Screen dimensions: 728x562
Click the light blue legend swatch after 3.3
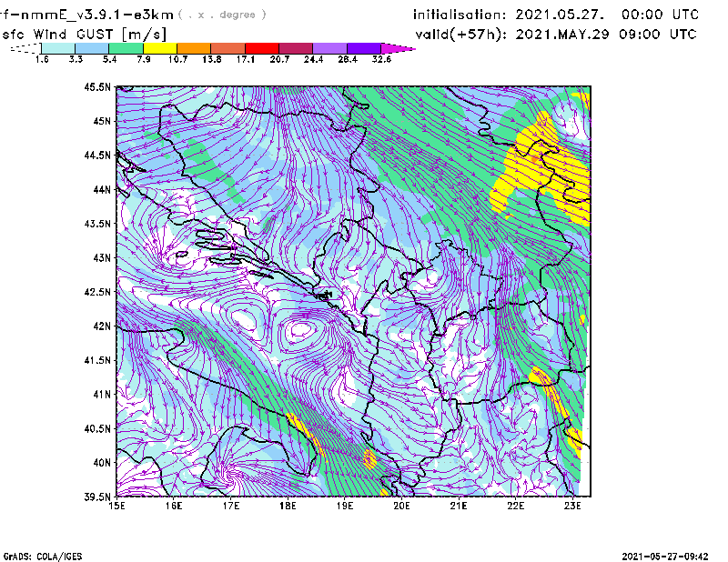[x=92, y=48]
